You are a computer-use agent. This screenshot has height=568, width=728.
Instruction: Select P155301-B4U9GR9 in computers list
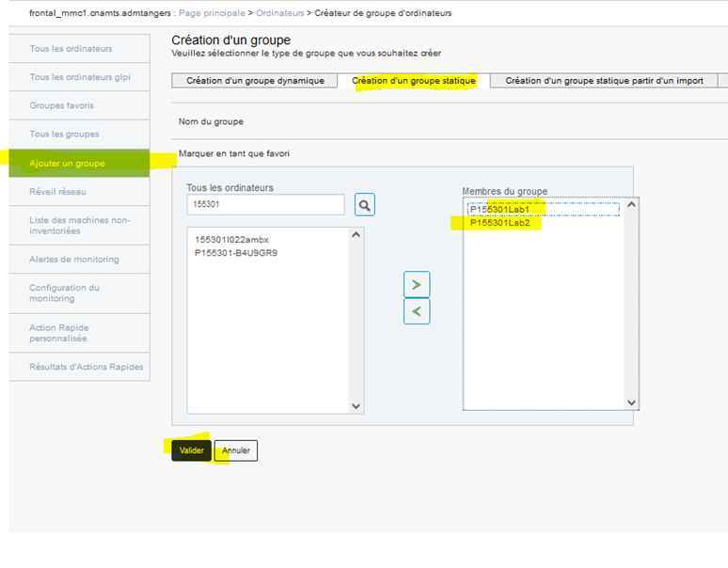(x=235, y=253)
